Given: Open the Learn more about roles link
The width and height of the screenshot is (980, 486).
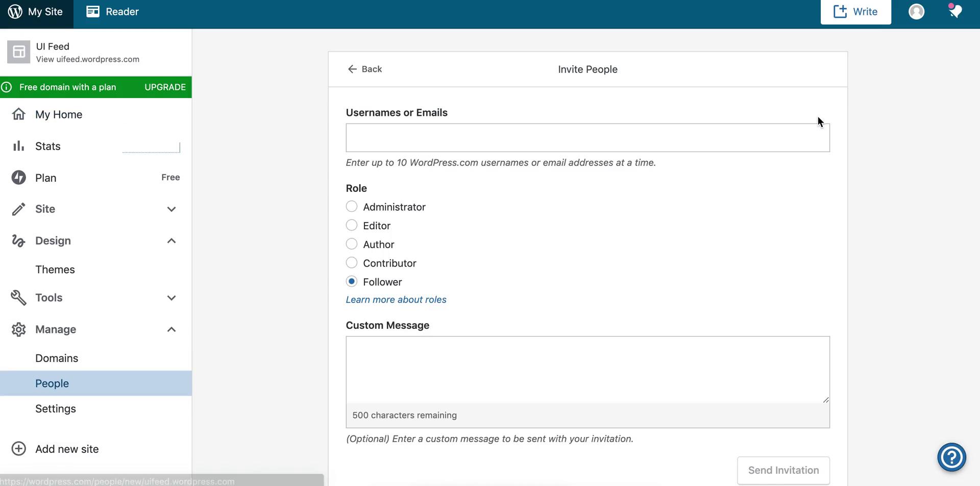Looking at the screenshot, I should coord(396,300).
